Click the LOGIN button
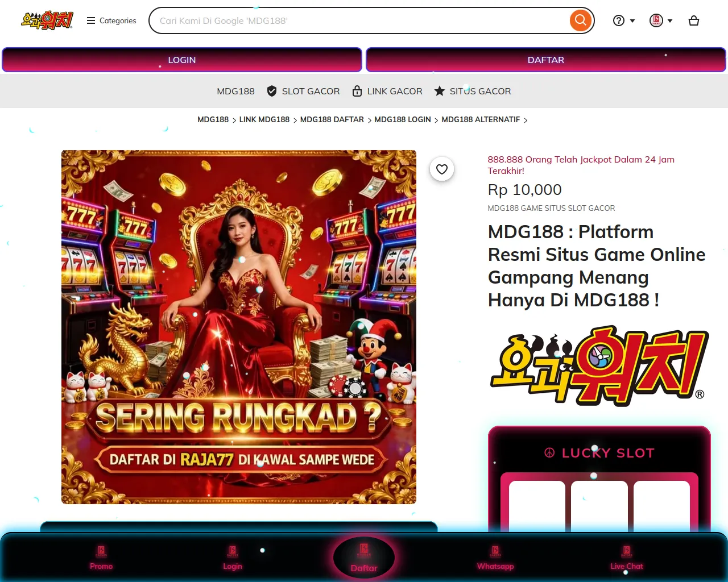Screen dimensions: 728x582 tap(182, 60)
